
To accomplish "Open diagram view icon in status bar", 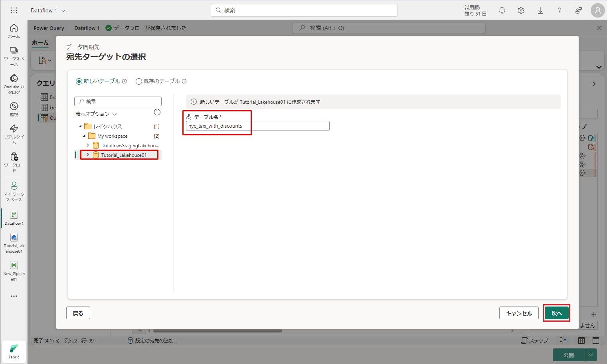I will point(563,340).
